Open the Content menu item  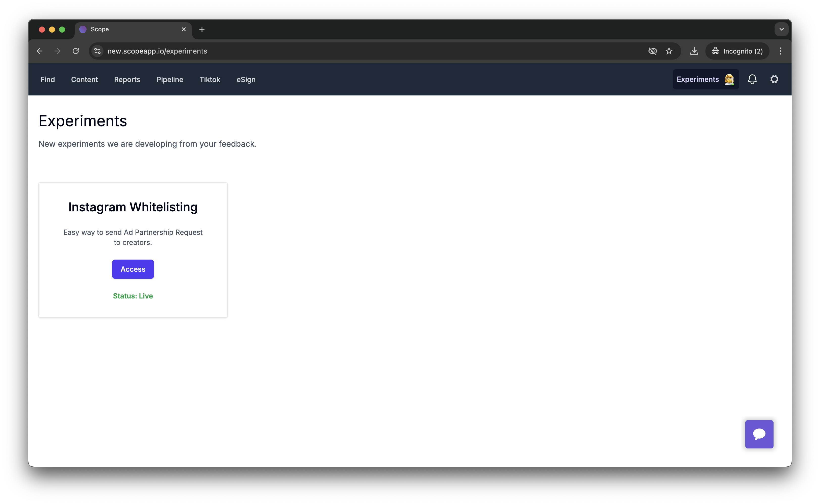(x=84, y=79)
